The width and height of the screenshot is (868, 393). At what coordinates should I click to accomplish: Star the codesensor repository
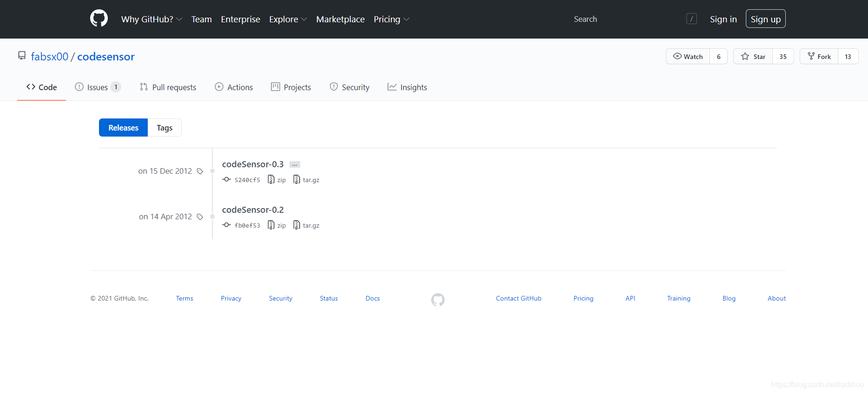[753, 56]
